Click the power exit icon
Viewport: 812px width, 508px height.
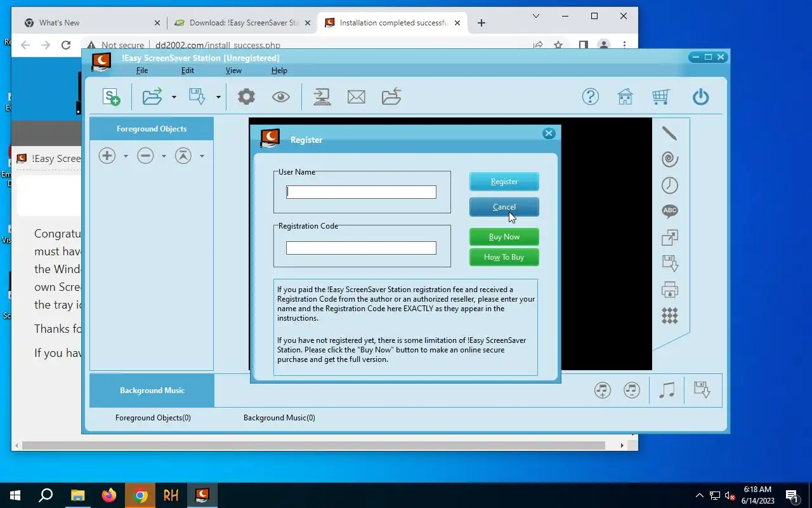coord(700,97)
